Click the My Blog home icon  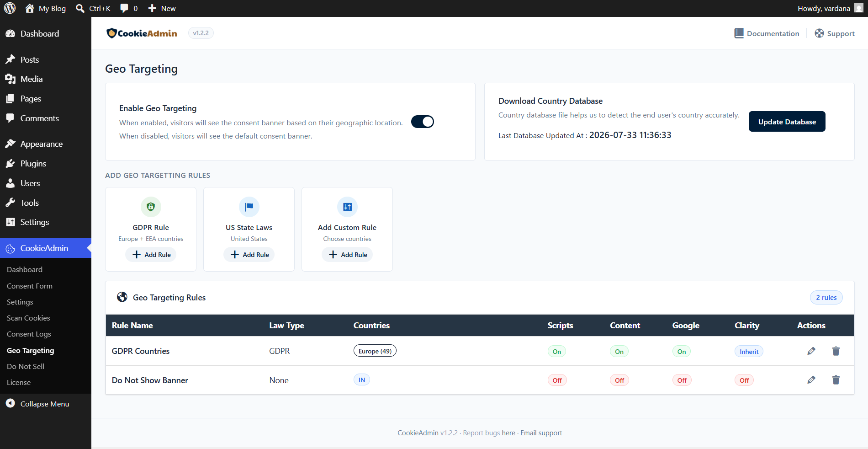click(x=30, y=8)
